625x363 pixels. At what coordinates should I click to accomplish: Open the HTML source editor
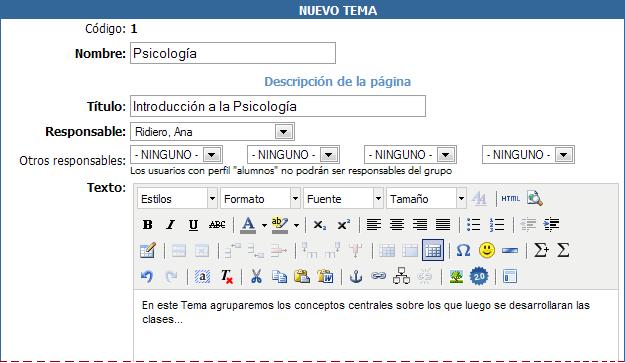point(511,198)
